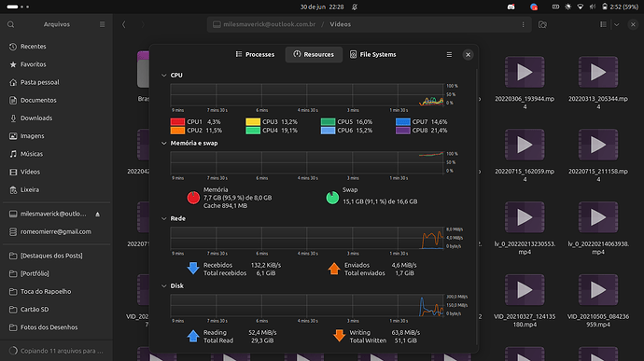Viewport: 644px width, 361px height.
Task: Open Lixeira trash in sidebar
Action: [x=56, y=189]
